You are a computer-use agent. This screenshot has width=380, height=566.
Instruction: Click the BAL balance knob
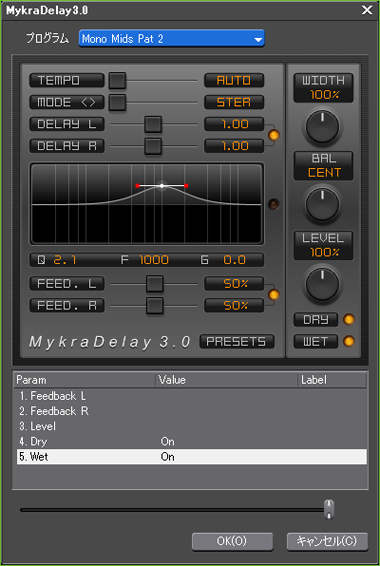click(x=323, y=205)
